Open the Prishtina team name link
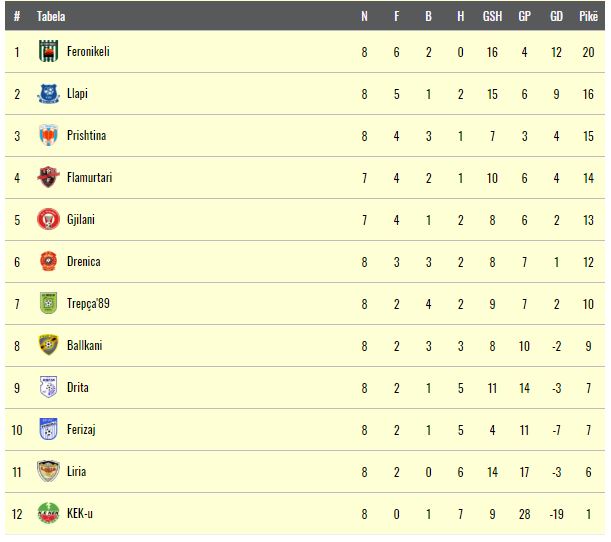Viewport: 611px width, 542px height. tap(87, 136)
